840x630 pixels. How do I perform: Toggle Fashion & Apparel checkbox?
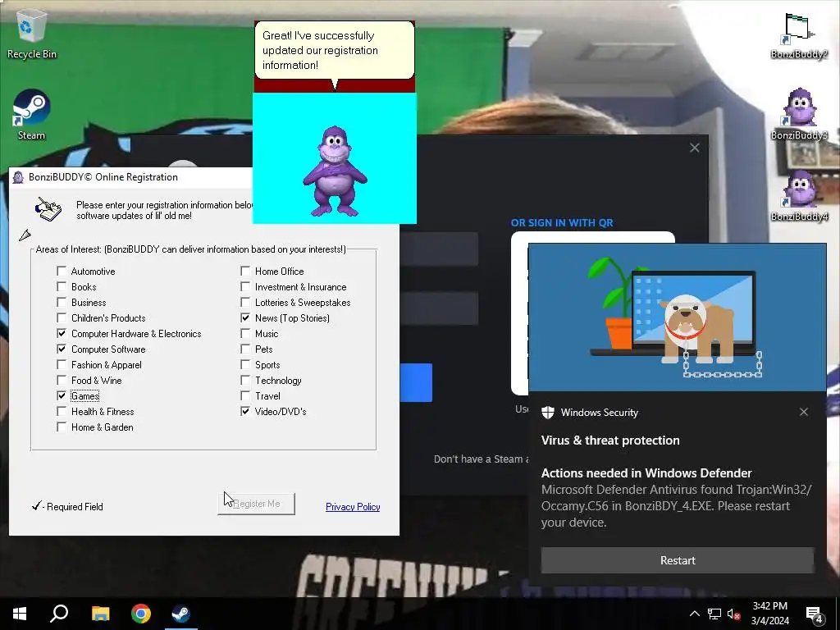click(62, 364)
